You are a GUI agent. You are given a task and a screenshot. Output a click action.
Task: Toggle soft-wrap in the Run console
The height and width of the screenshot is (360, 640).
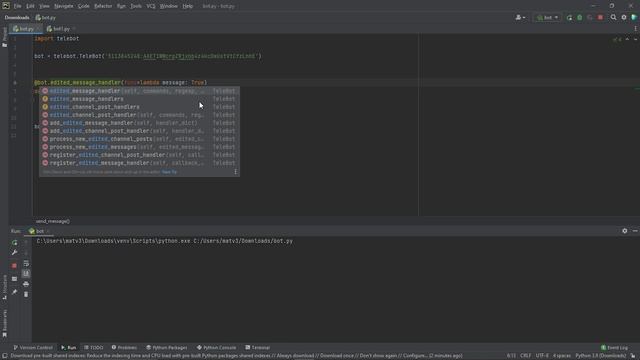26,263
